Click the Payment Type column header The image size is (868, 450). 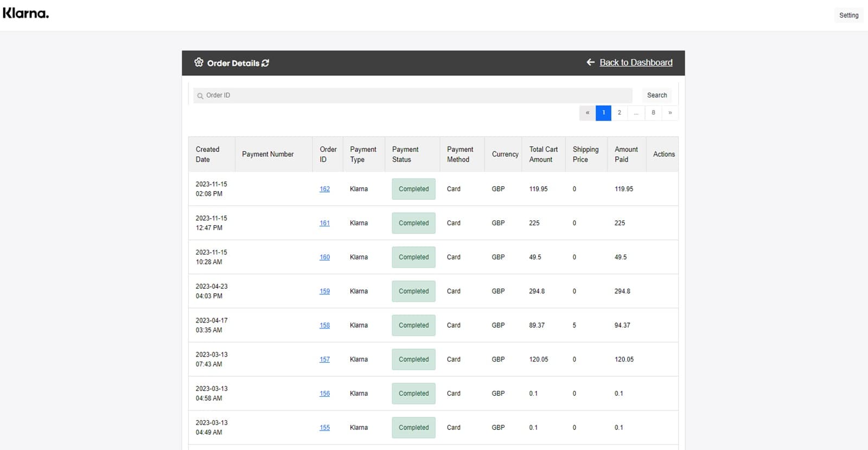pos(363,154)
